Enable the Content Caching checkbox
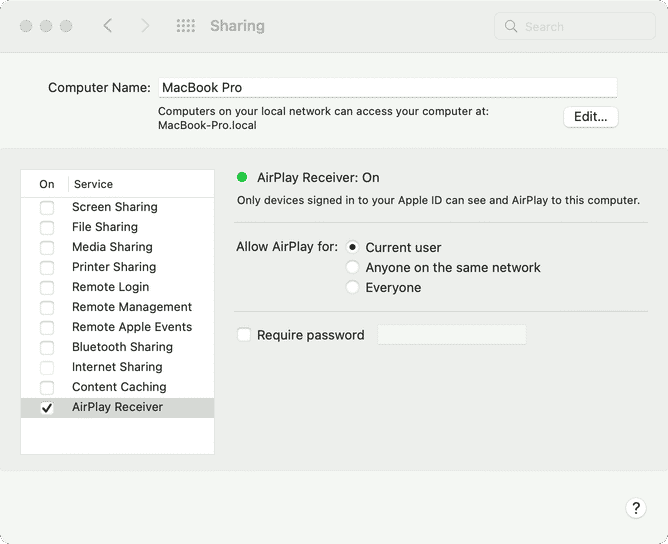 click(x=47, y=388)
